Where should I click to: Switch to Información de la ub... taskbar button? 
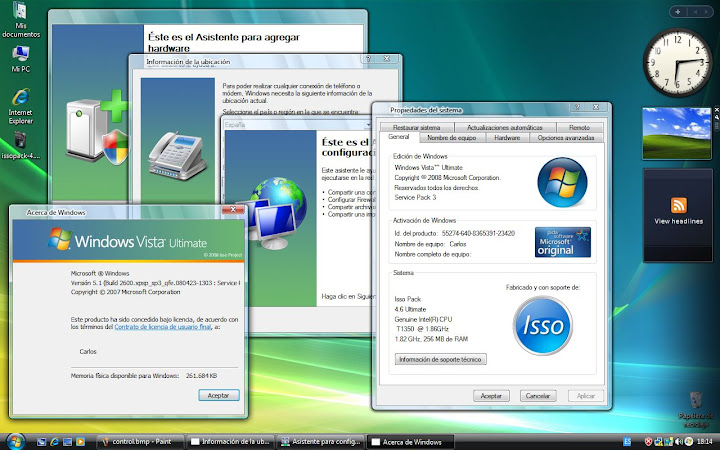231,442
